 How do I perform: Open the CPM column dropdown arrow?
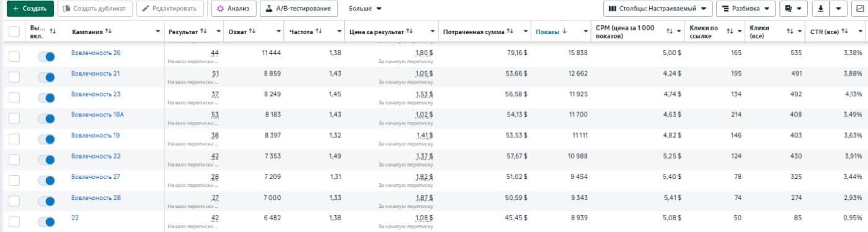click(680, 31)
